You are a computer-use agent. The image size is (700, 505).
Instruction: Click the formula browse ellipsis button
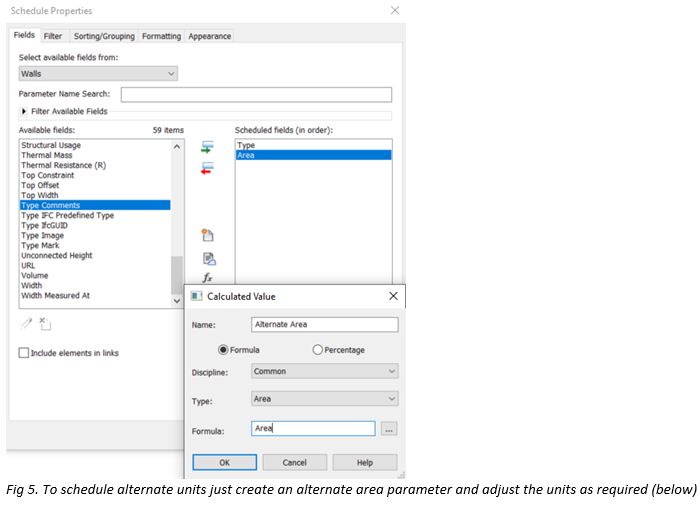click(x=389, y=429)
